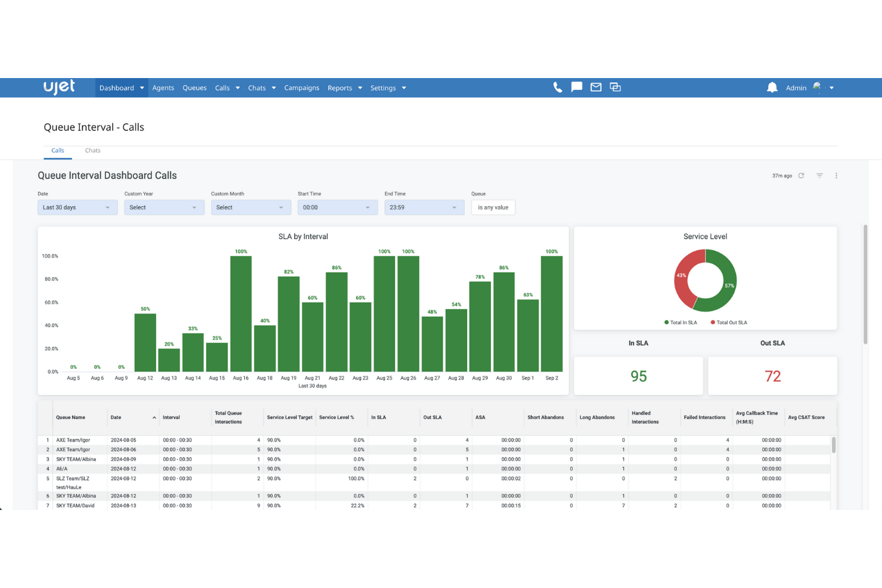This screenshot has width=882, height=588.
Task: Sort table by Date column header
Action: coord(116,418)
